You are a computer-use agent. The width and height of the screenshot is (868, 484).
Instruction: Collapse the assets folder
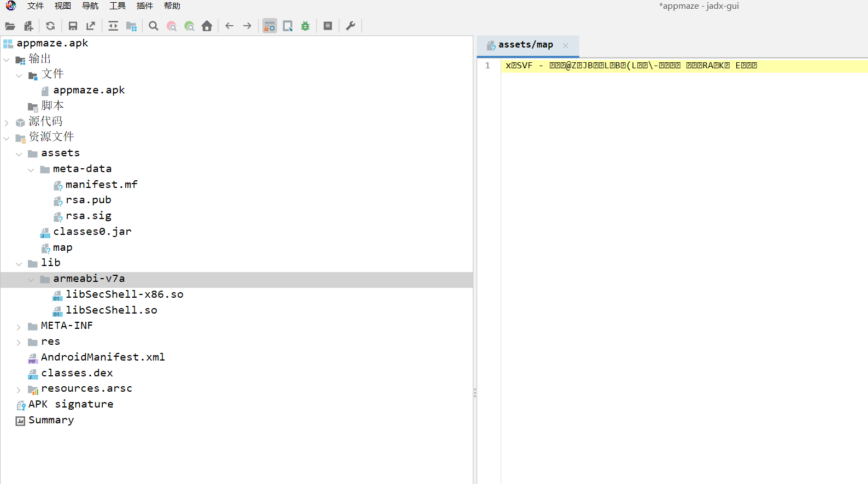(19, 154)
